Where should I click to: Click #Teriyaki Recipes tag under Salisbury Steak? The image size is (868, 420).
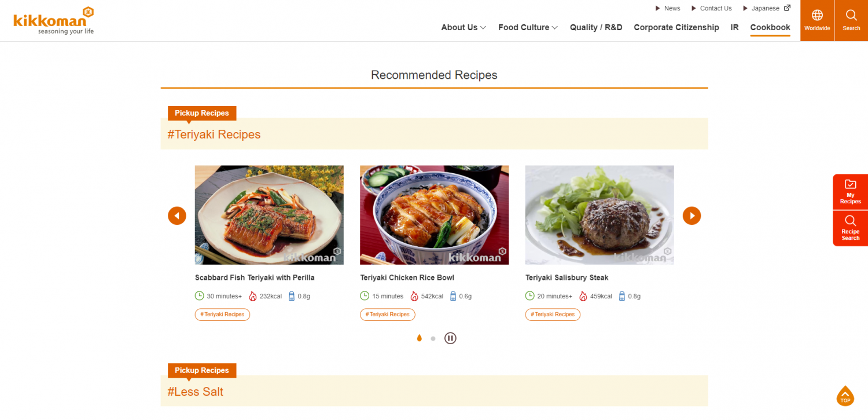pyautogui.click(x=553, y=315)
